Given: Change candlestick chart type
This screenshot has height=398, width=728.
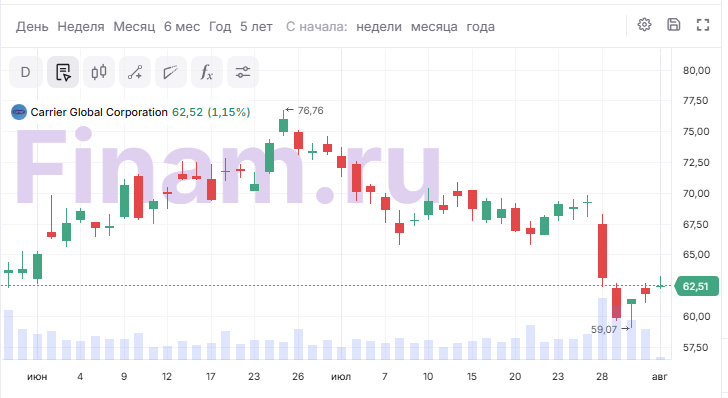Looking at the screenshot, I should (99, 72).
